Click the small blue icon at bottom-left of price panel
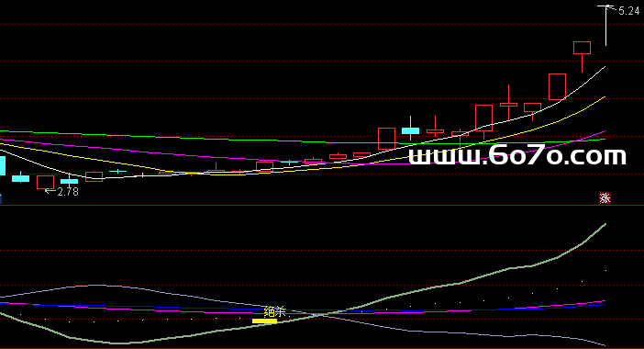644x349 pixels. pos(1,198)
